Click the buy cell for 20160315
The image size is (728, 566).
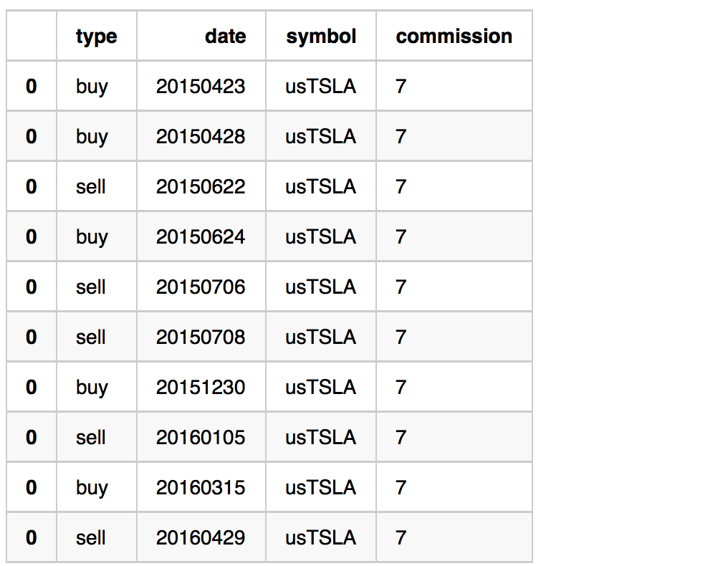(x=92, y=489)
